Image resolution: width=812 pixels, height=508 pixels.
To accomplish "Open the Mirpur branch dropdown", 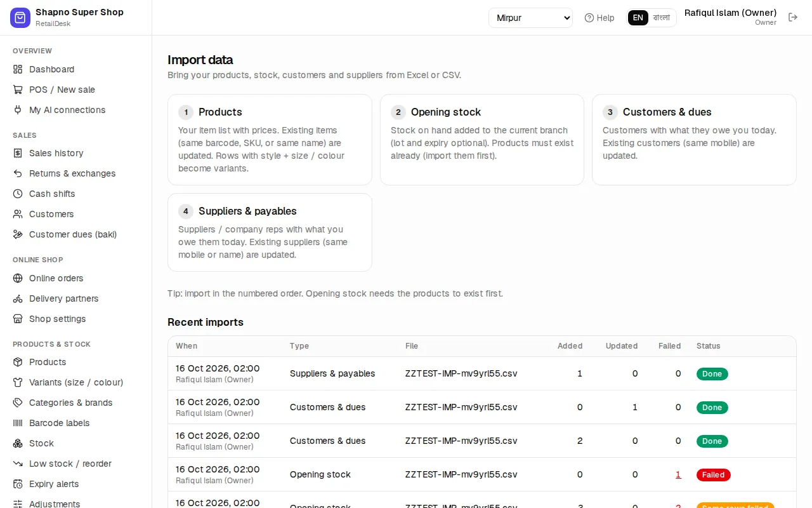I will (530, 18).
